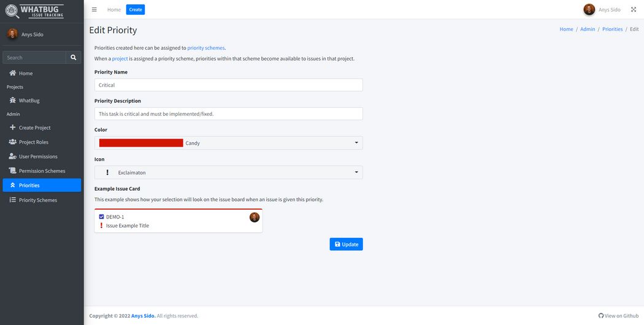Image resolution: width=644 pixels, height=325 pixels.
Task: Click the red Candy color swatch
Action: point(141,143)
